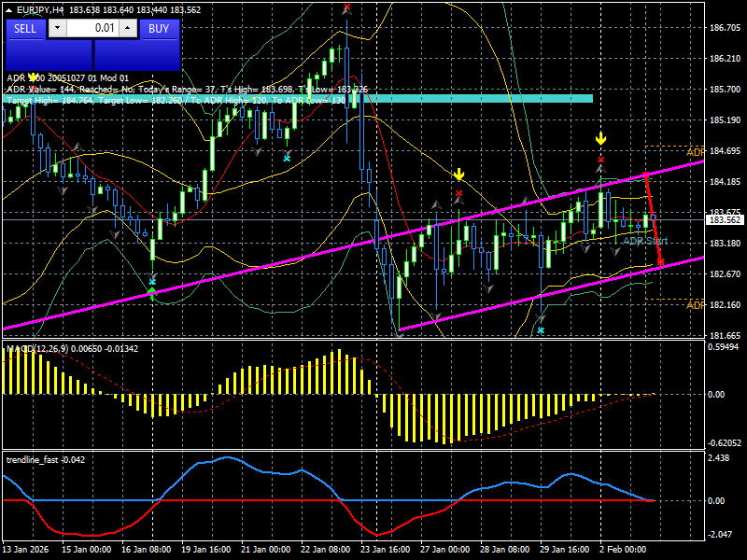Click the upper end handle of the red trendline
The image size is (747, 560).
click(x=645, y=175)
